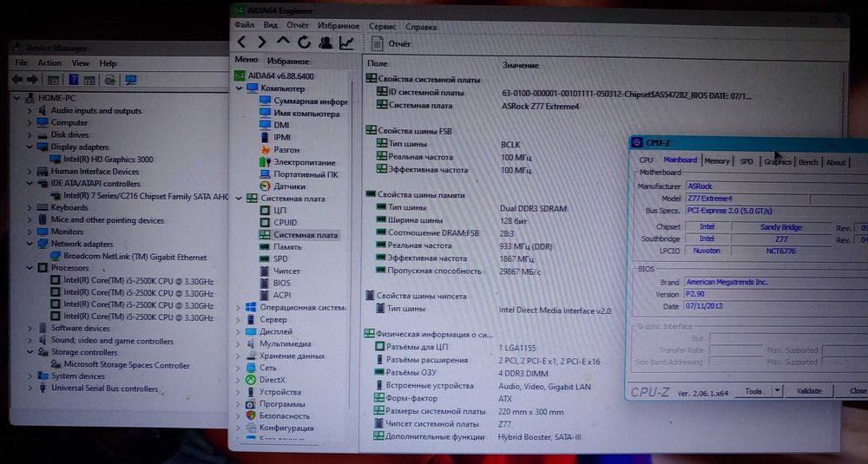
Task: Click Device Manager back arrow icon
Action: [17, 80]
